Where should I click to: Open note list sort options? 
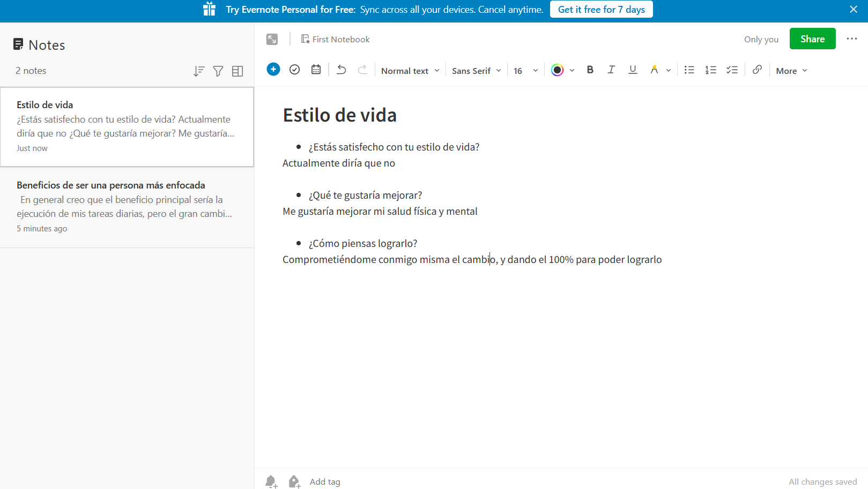[x=199, y=71]
